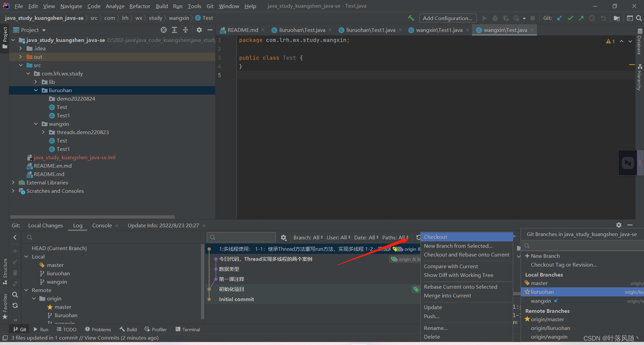Click the Git push arrow icon

pyautogui.click(x=581, y=18)
